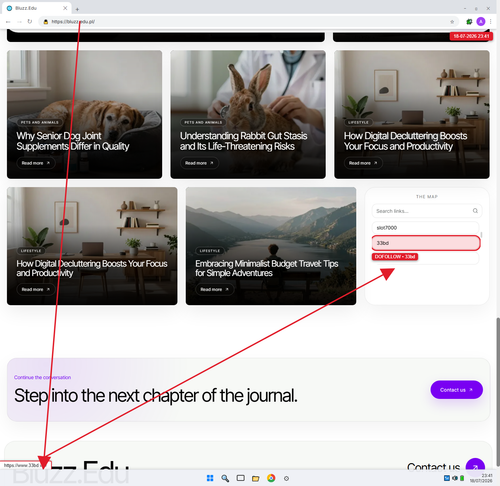The image size is (500, 486).
Task: Open Chrome from the taskbar
Action: [271, 478]
